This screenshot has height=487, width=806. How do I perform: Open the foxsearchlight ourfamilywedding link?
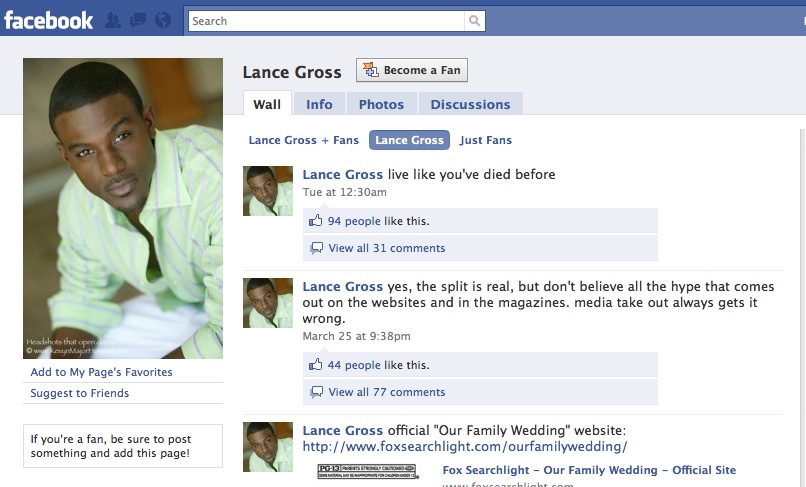point(465,446)
